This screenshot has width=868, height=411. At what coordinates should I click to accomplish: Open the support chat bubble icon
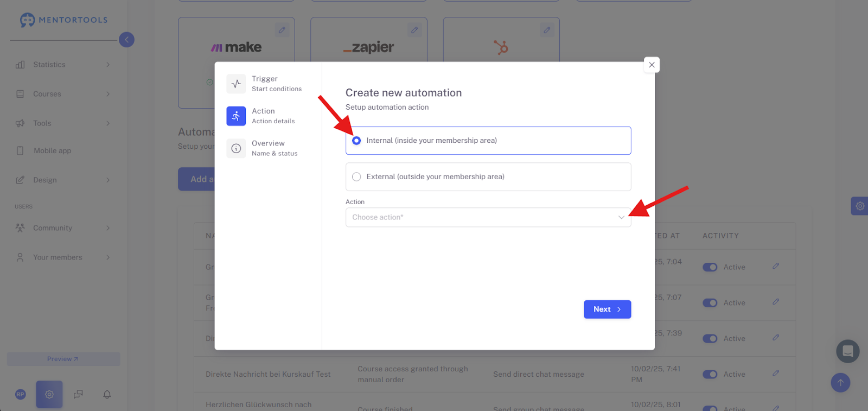(848, 351)
